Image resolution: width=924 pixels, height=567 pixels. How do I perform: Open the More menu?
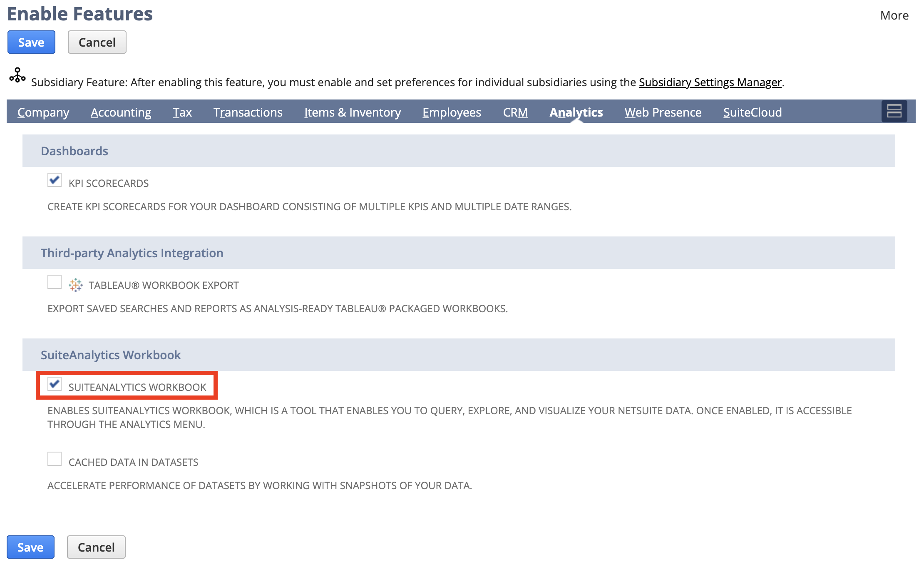(894, 16)
